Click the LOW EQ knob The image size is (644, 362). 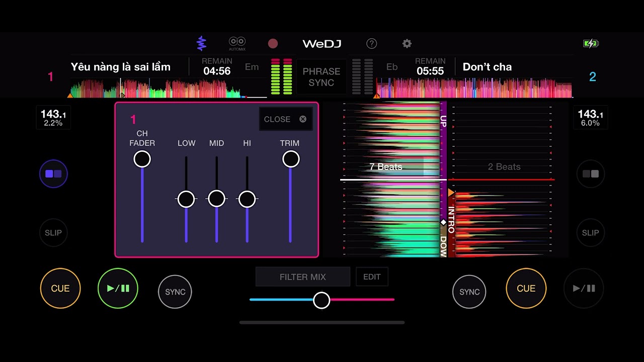pyautogui.click(x=186, y=199)
